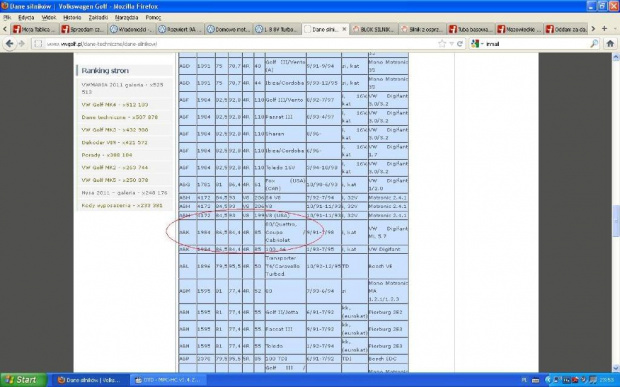Go back with the browser back arrow
Image resolution: width=620 pixels, height=387 pixels.
pos(10,43)
